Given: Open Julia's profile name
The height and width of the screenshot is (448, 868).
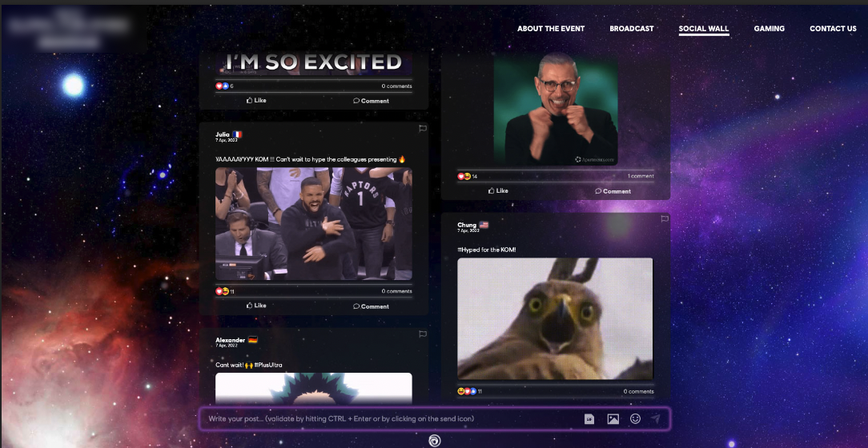Looking at the screenshot, I should click(222, 134).
